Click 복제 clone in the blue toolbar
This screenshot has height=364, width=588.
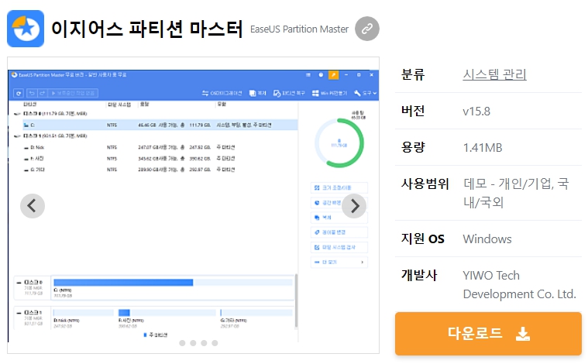[x=258, y=93]
